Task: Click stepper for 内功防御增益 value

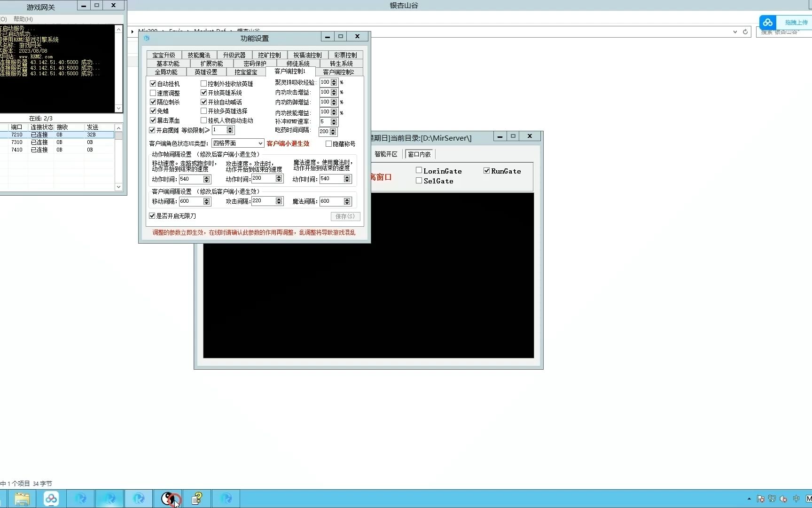Action: pos(334,102)
